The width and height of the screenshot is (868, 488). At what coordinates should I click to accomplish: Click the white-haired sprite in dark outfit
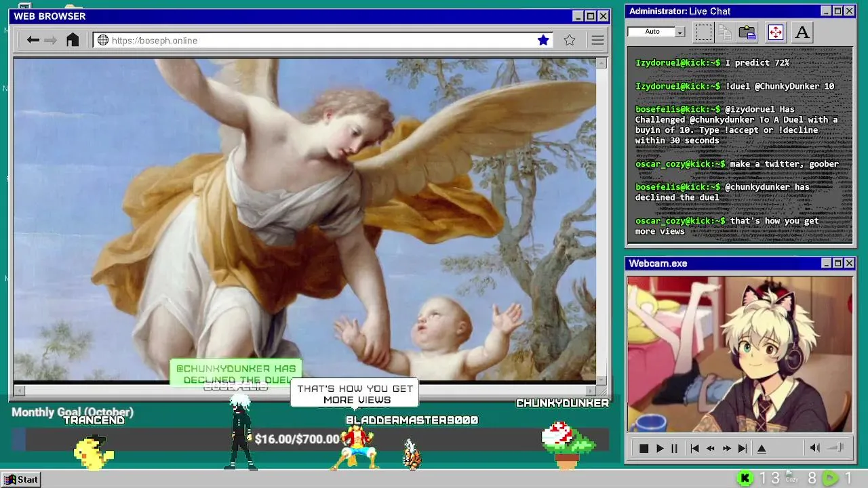click(241, 432)
